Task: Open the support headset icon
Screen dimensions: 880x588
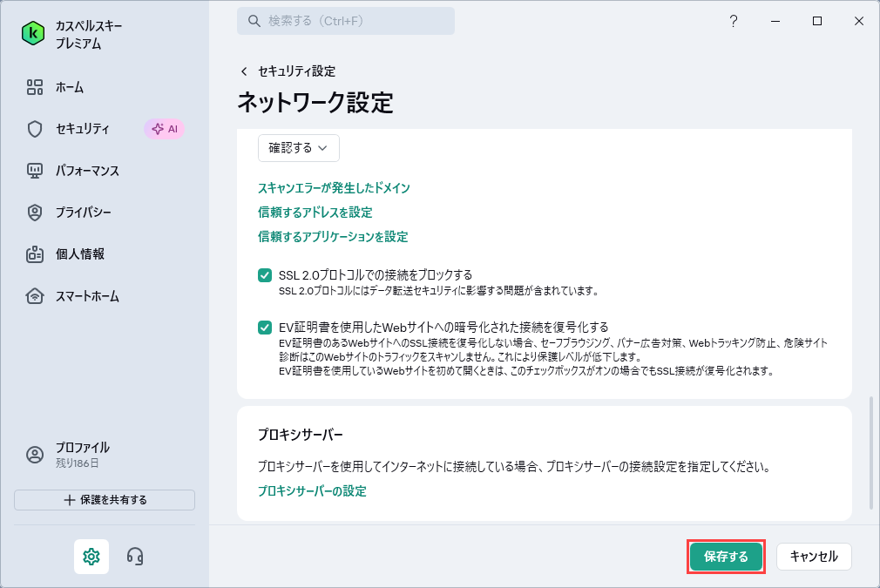Action: pyautogui.click(x=135, y=557)
